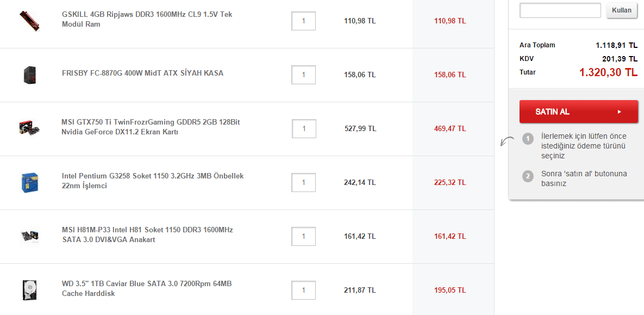Click the Kullan coupon button
644x315 pixels.
coord(622,10)
